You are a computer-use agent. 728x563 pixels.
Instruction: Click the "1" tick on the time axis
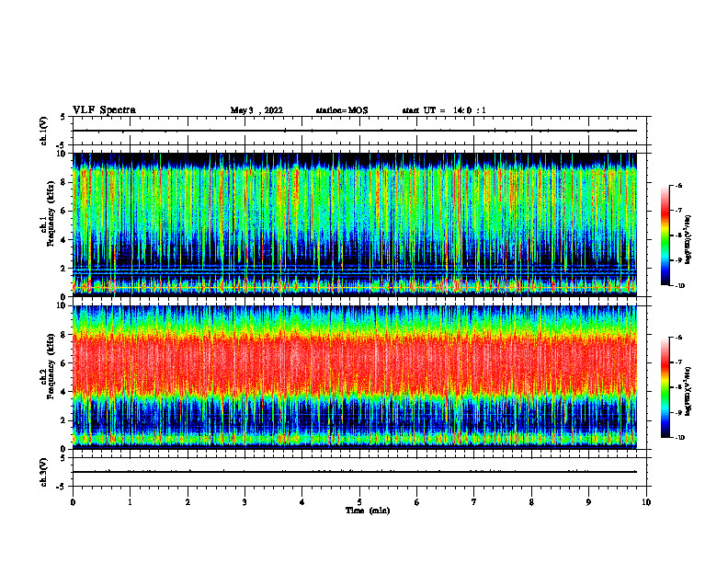point(130,502)
